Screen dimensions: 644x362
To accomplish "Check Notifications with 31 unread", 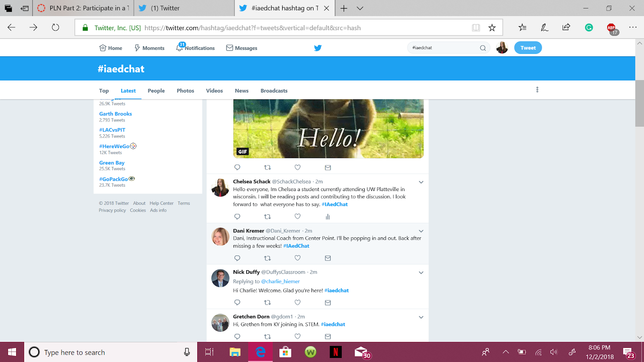I will (195, 47).
